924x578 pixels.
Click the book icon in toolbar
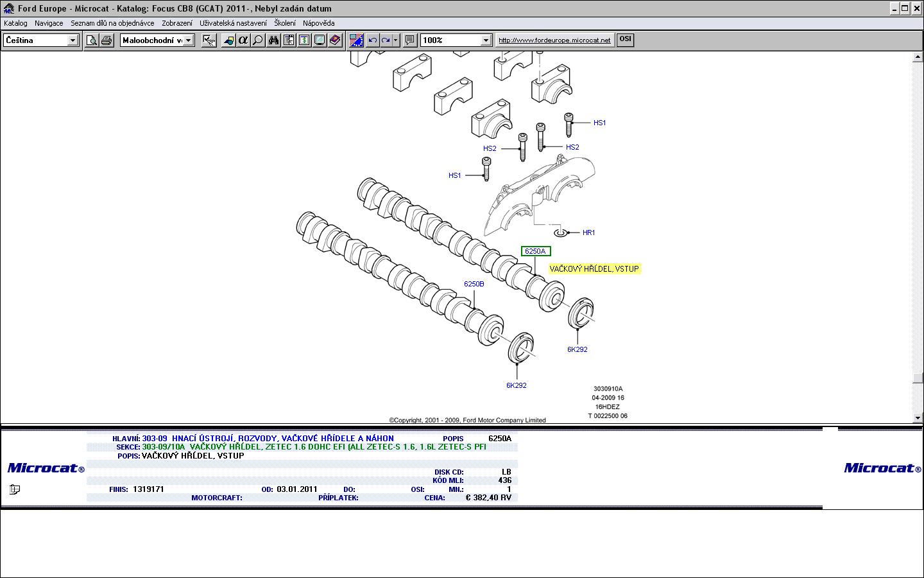(x=335, y=40)
